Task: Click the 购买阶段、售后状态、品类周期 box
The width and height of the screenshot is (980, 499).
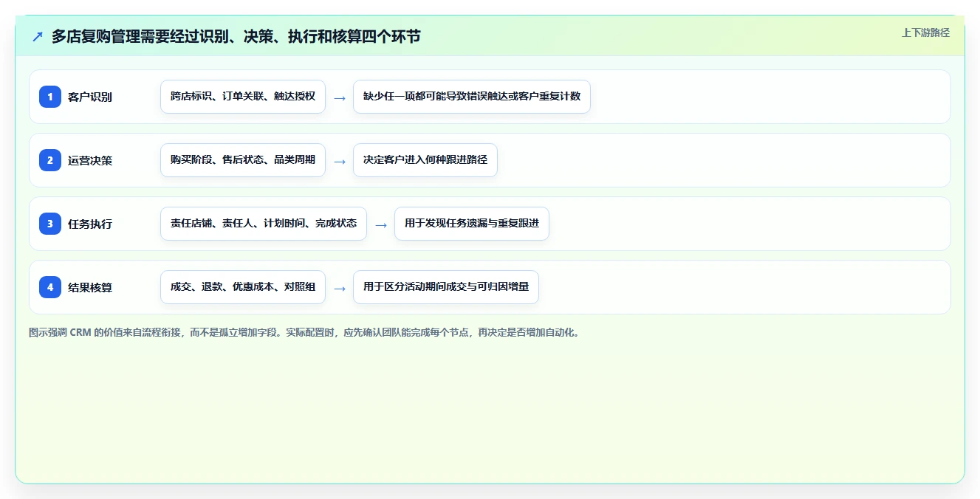Action: [243, 160]
